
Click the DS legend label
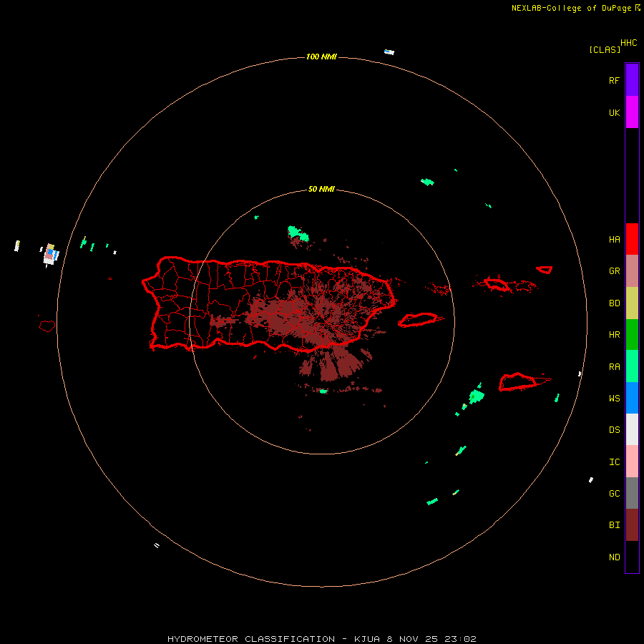click(x=615, y=430)
